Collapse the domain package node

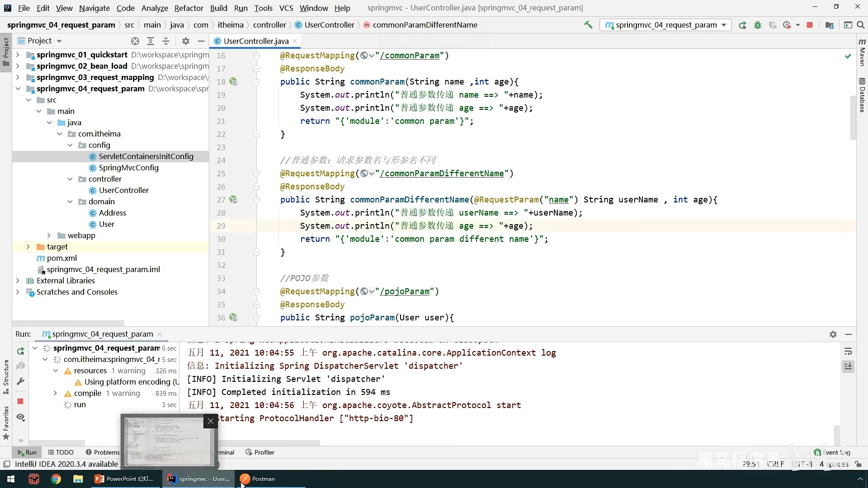70,202
